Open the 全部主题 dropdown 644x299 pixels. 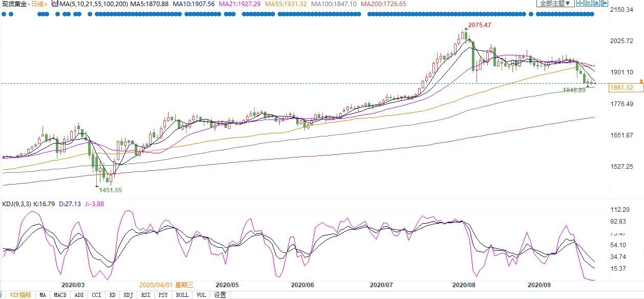point(554,3)
